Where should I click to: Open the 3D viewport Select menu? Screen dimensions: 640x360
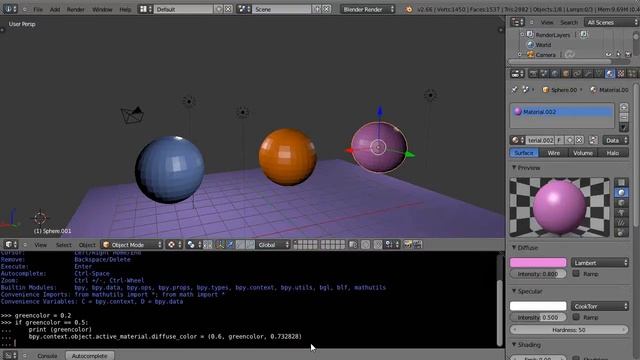coord(64,244)
